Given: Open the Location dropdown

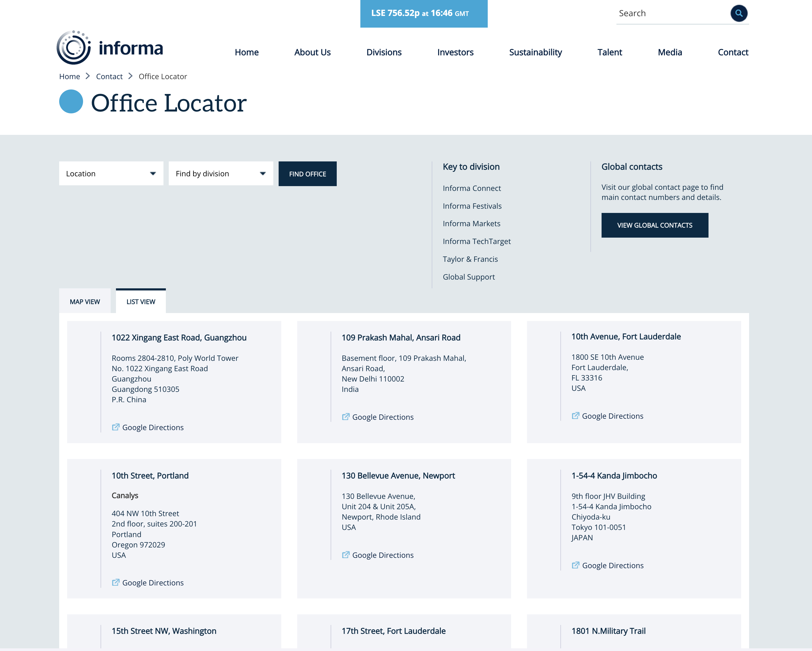Looking at the screenshot, I should tap(111, 174).
